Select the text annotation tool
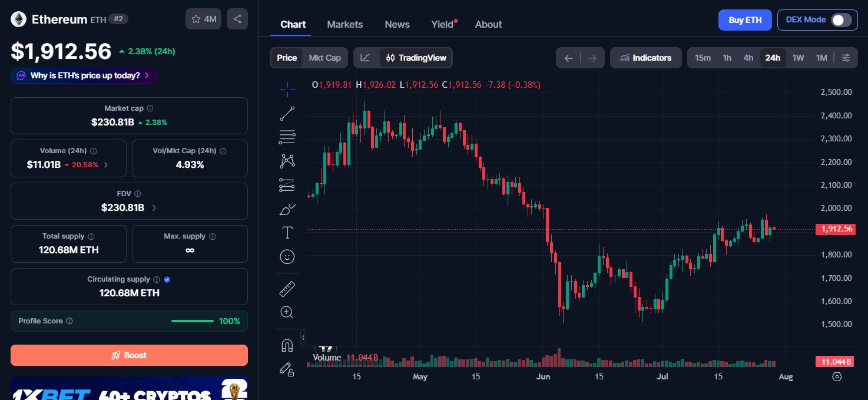 (x=287, y=233)
